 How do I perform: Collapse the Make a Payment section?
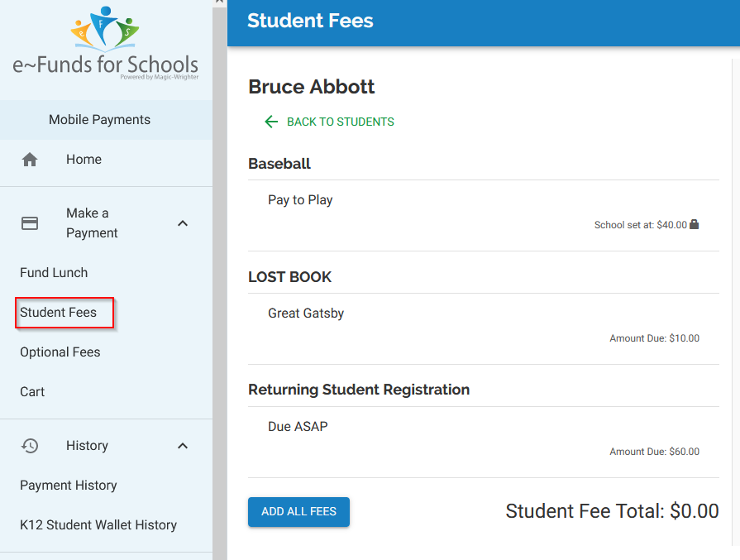[x=183, y=223]
